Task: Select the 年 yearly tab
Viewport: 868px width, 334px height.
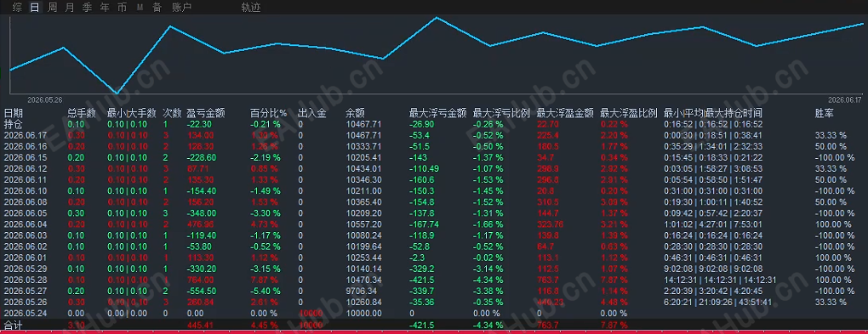Action: [x=105, y=7]
